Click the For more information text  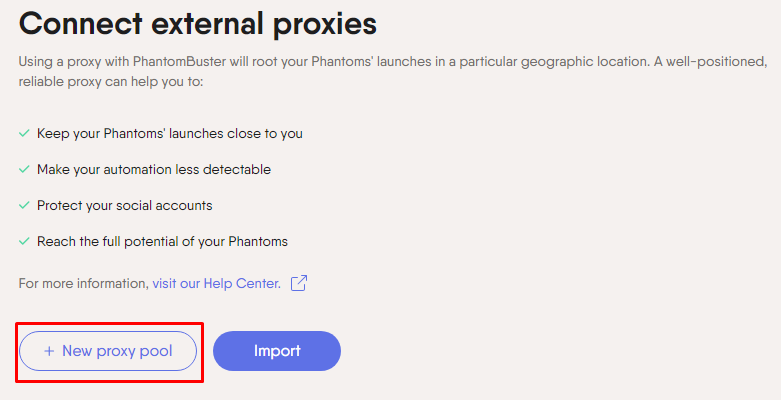(84, 283)
